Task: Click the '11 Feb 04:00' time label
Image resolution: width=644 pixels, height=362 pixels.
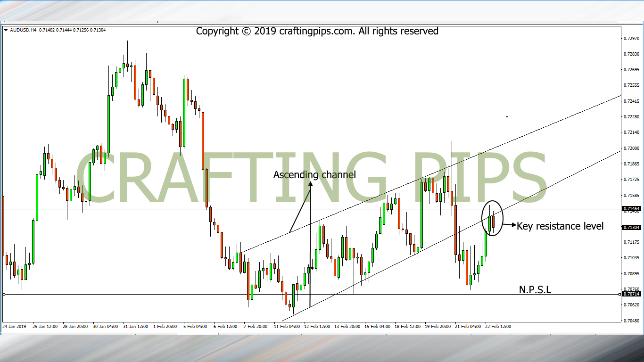Action: coord(286,326)
